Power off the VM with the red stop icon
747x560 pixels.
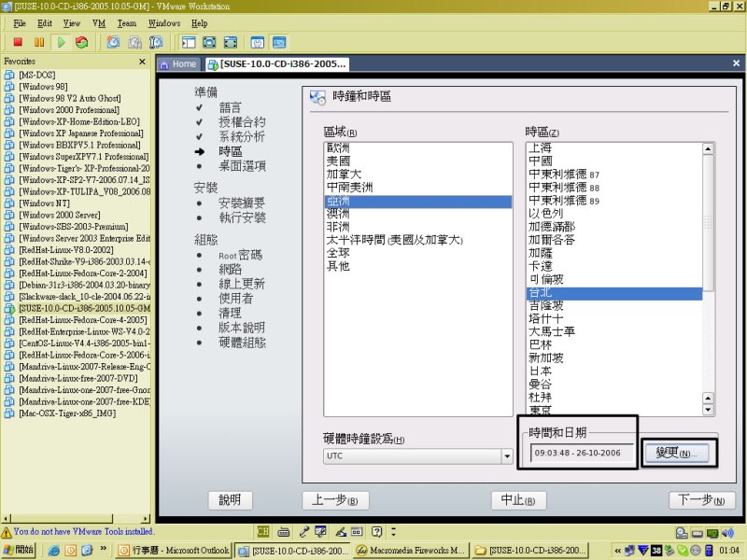click(18, 42)
